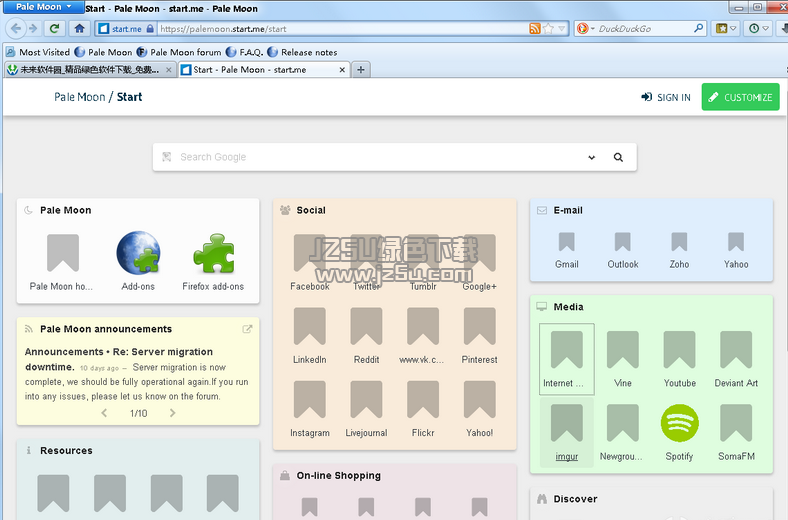Open the Deviant Art bookmark icon
This screenshot has height=520, width=788.
point(736,350)
